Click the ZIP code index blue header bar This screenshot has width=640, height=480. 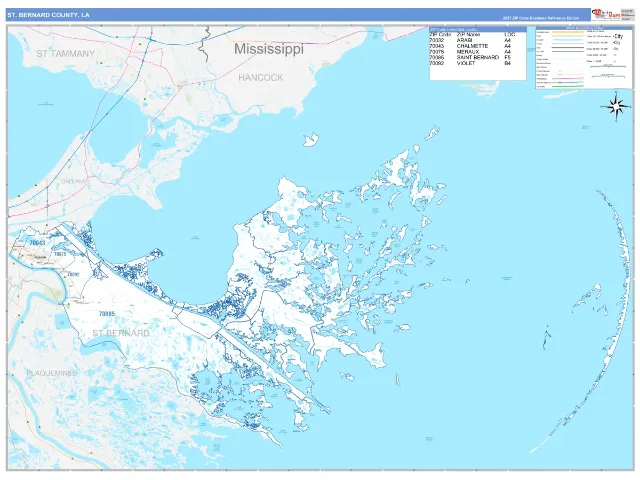[x=478, y=29]
